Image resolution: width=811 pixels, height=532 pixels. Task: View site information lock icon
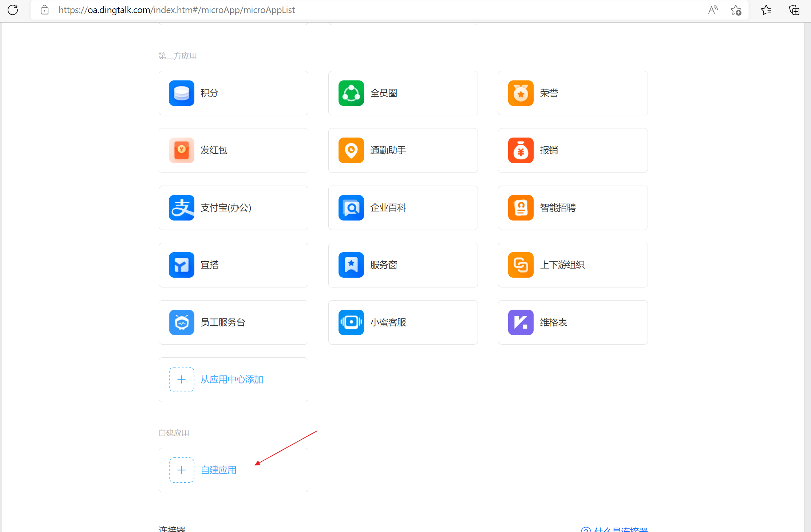(44, 10)
